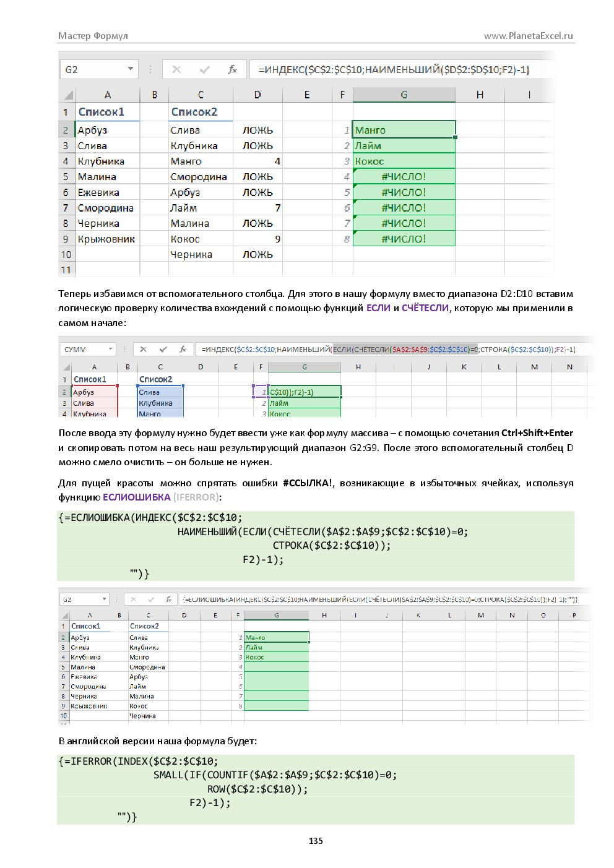
Task: Click the 'ЛОЖЬ' cell in row 2 of column D
Action: pyautogui.click(x=257, y=131)
